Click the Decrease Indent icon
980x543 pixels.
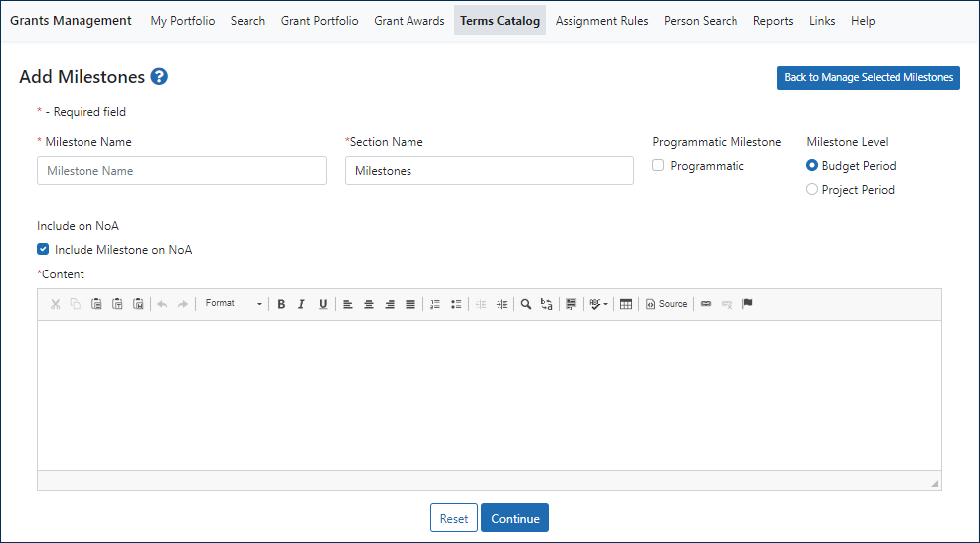tap(481, 304)
